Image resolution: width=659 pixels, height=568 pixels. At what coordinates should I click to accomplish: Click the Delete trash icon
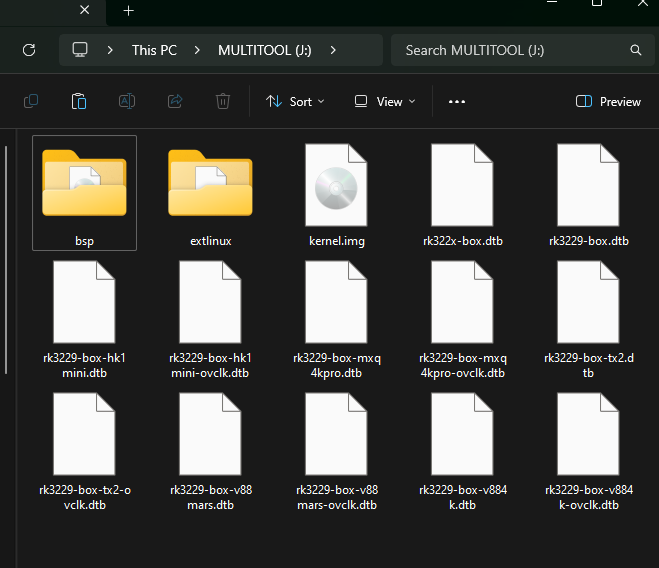[x=223, y=101]
